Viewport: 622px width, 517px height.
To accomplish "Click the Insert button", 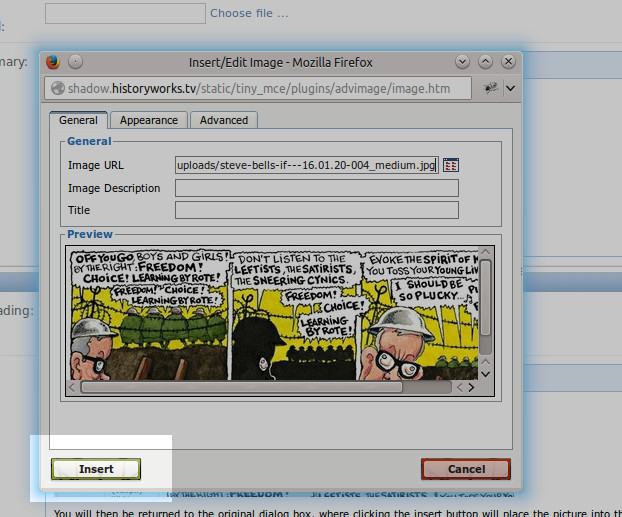I will click(x=96, y=469).
